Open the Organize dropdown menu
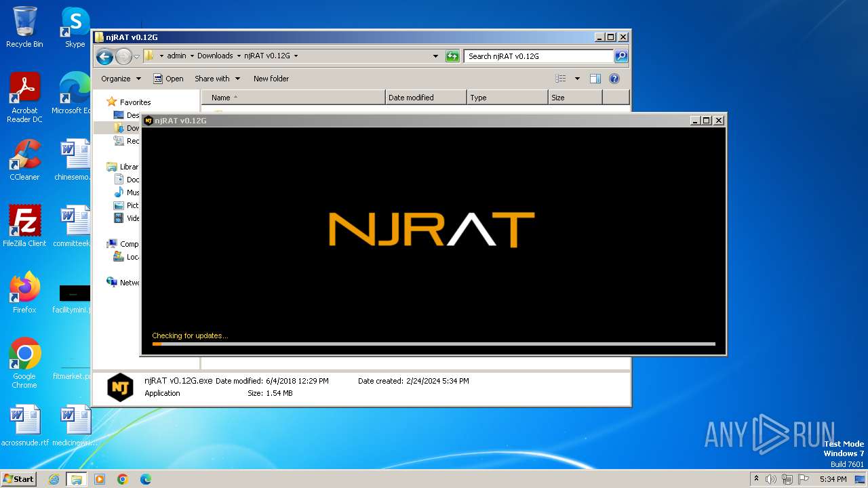868x488 pixels. point(121,79)
